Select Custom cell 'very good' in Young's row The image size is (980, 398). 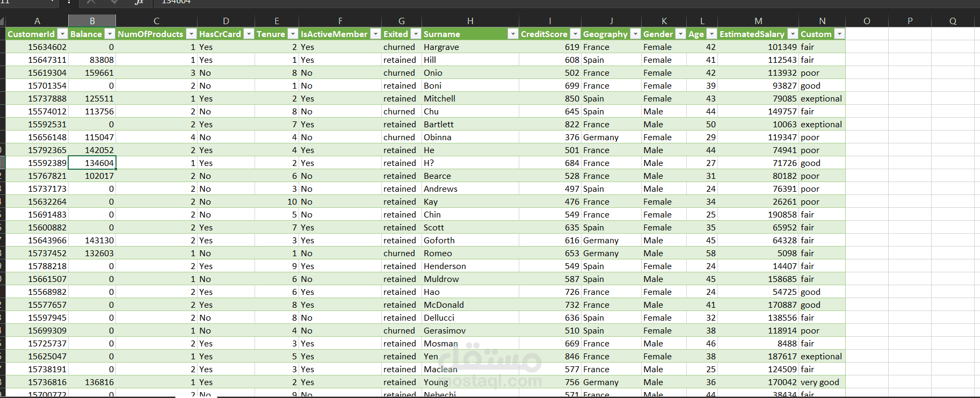click(822, 382)
